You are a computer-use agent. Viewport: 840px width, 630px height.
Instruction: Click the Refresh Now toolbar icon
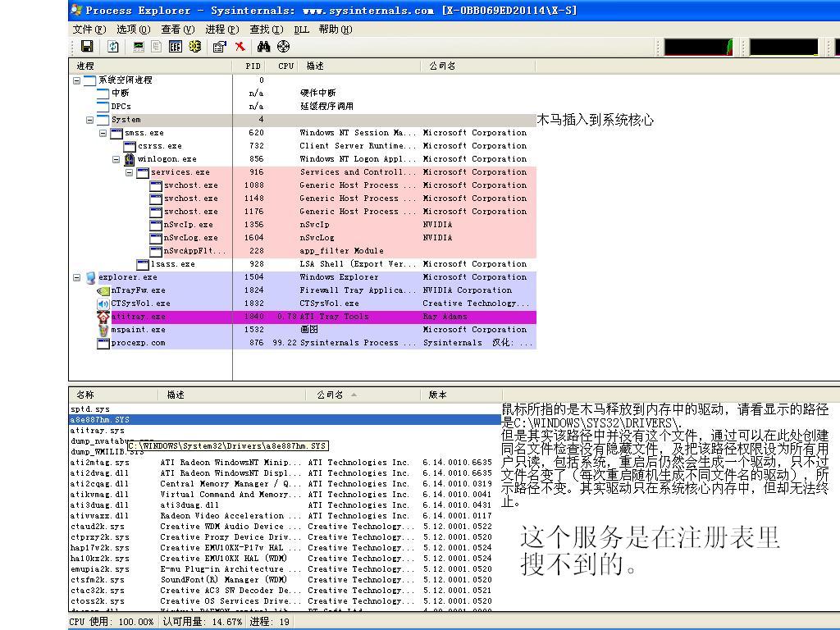pos(113,47)
